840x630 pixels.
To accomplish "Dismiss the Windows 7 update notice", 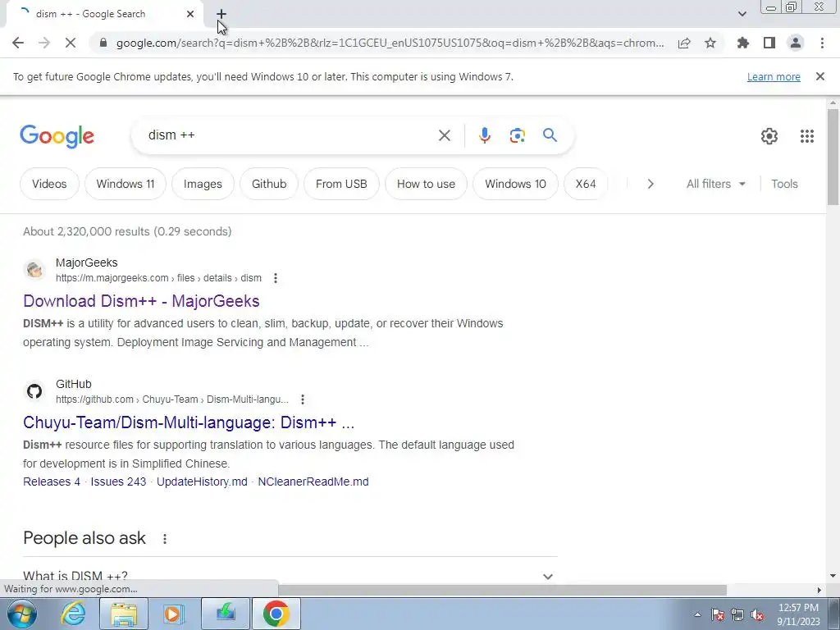I will [820, 76].
